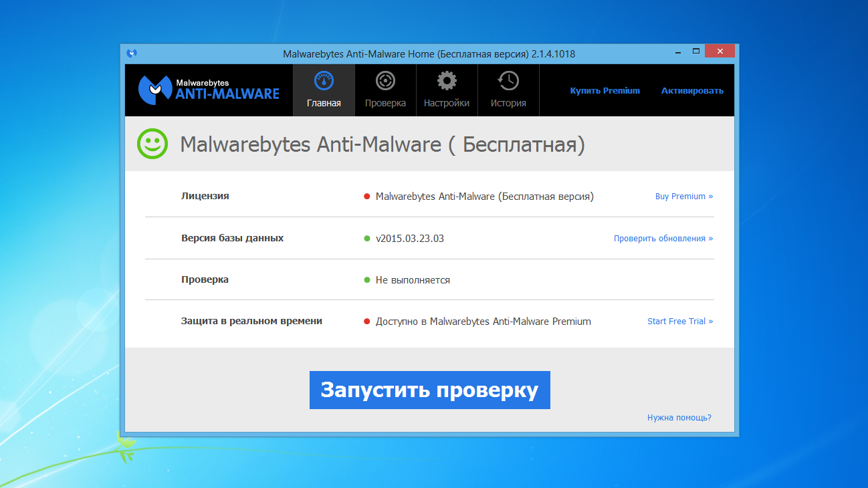Click the window title bar text
Image resolution: width=868 pixels, height=488 pixels.
coord(429,53)
